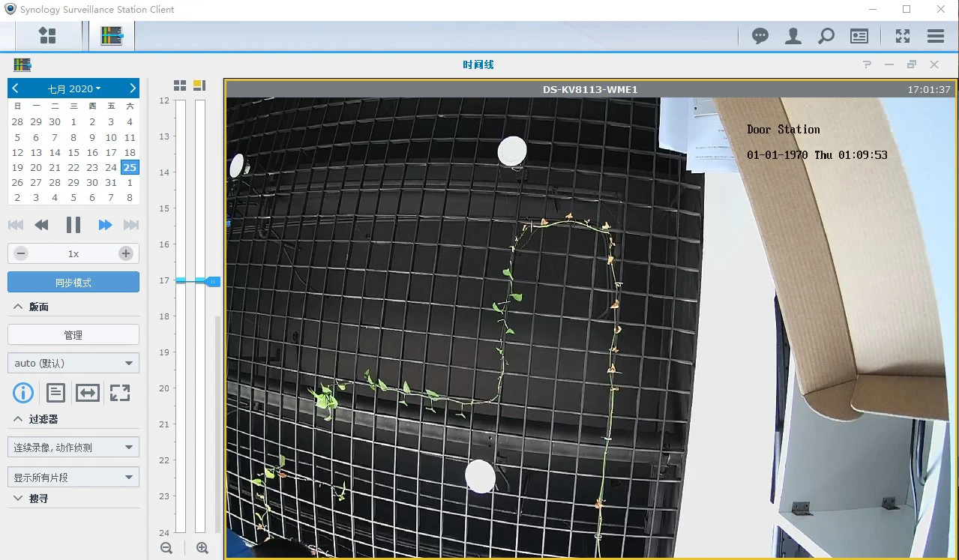
Task: Open the main menu grid icon
Action: coord(48,35)
